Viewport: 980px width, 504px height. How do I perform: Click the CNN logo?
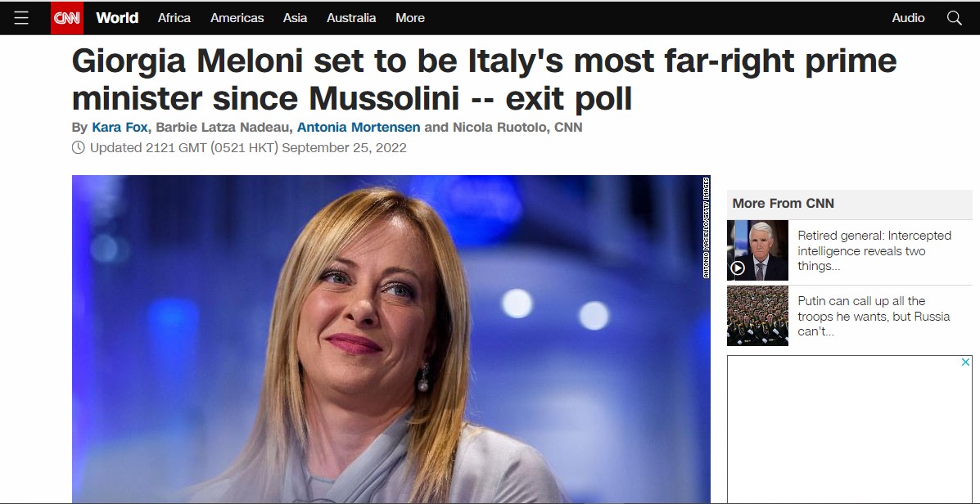[67, 18]
